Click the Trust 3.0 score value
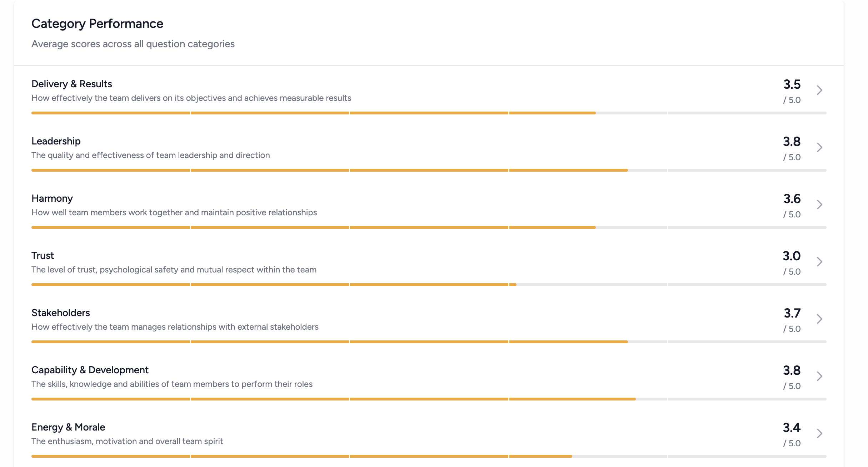 [x=792, y=256]
